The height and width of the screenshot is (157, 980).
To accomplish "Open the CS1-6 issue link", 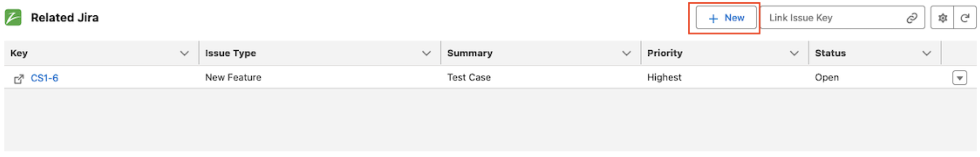I will click(x=44, y=78).
